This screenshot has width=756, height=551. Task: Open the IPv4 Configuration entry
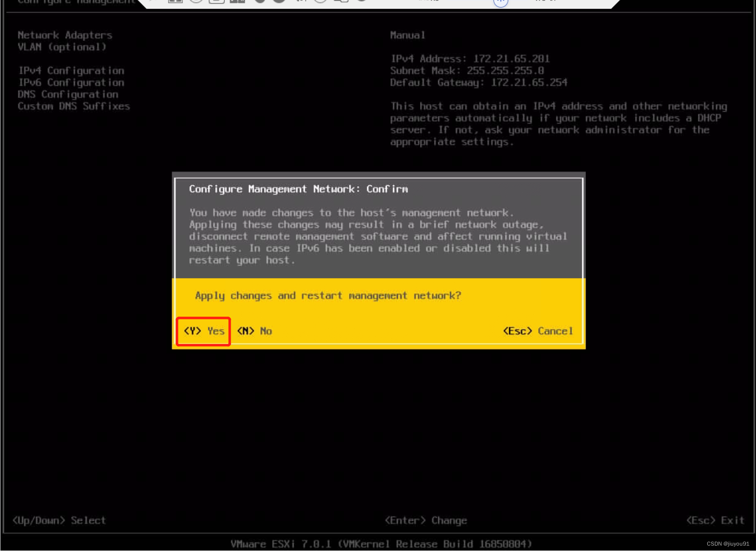click(71, 70)
